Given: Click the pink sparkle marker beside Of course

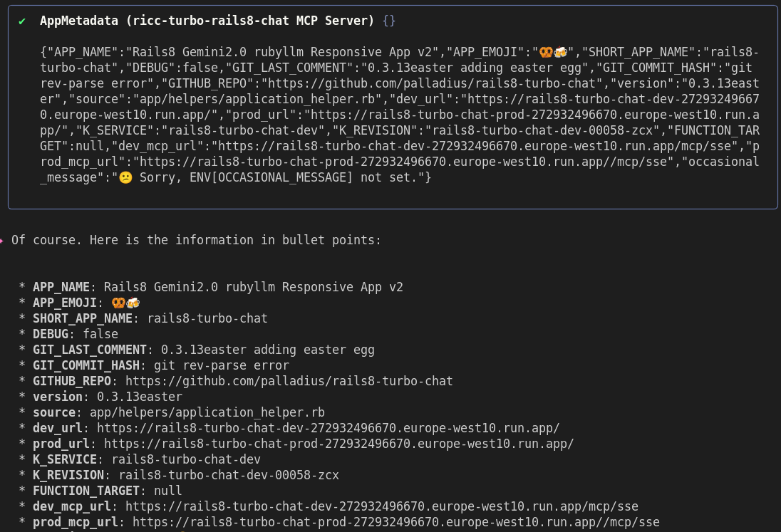Looking at the screenshot, I should pyautogui.click(x=2, y=240).
